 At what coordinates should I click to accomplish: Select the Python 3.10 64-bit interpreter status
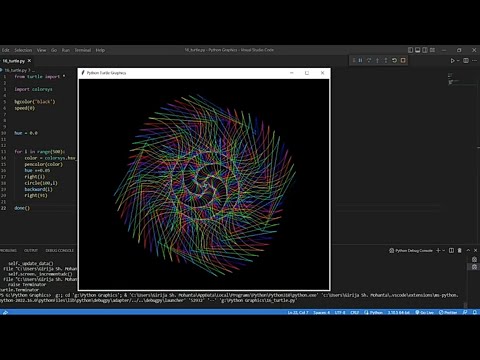[398, 312]
